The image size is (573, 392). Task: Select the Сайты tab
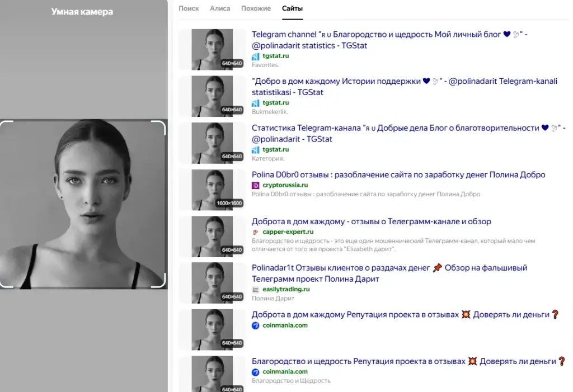click(292, 8)
